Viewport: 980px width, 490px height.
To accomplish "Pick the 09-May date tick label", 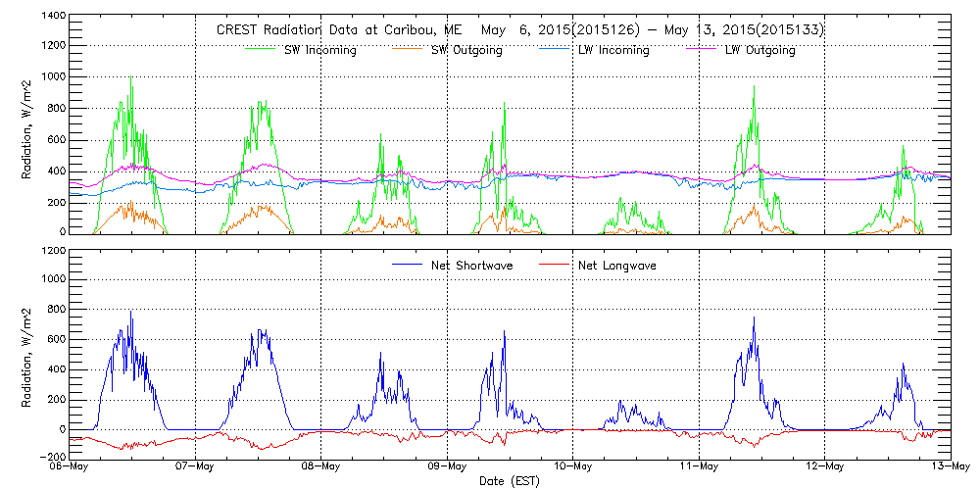I will [447, 466].
